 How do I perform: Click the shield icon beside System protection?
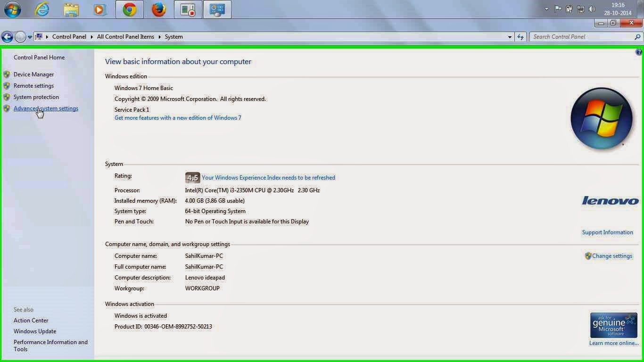[x=7, y=97]
